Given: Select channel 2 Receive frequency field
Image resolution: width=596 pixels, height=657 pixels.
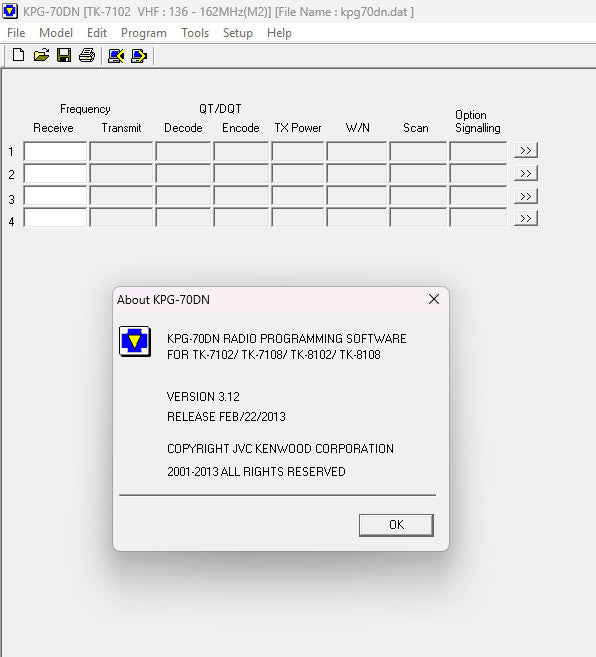Looking at the screenshot, I should point(55,174).
